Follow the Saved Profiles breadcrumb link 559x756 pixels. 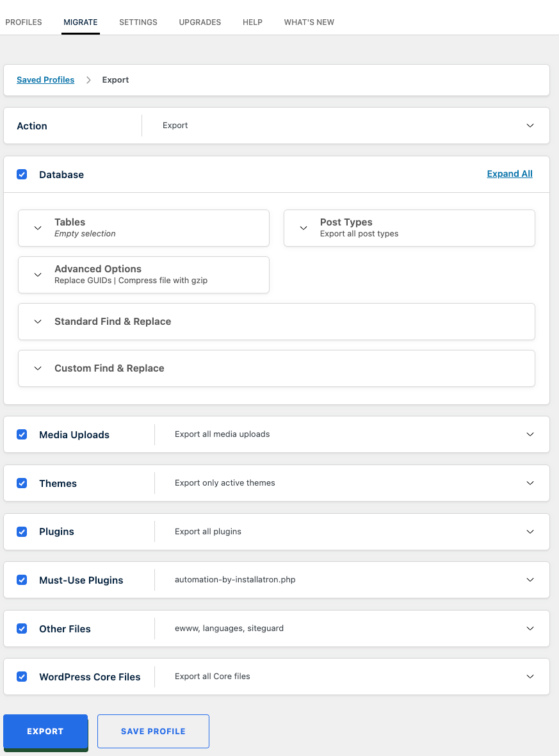45,80
